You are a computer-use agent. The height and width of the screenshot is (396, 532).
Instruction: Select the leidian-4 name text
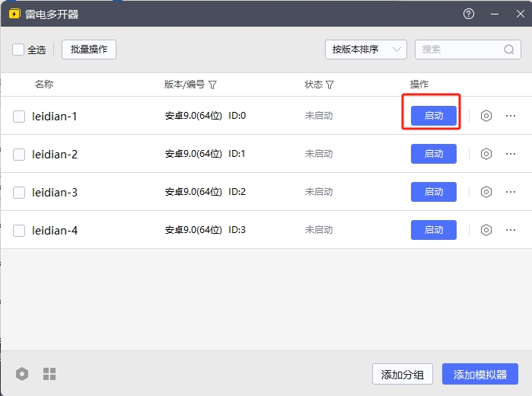(x=55, y=230)
